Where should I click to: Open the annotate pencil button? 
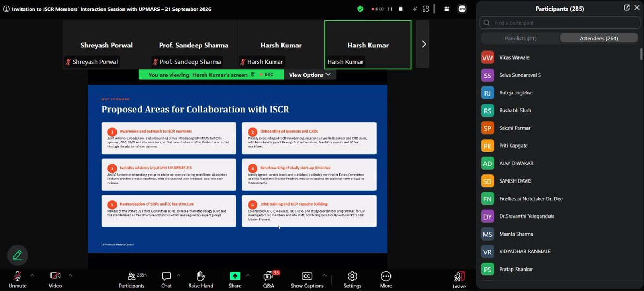17,255
